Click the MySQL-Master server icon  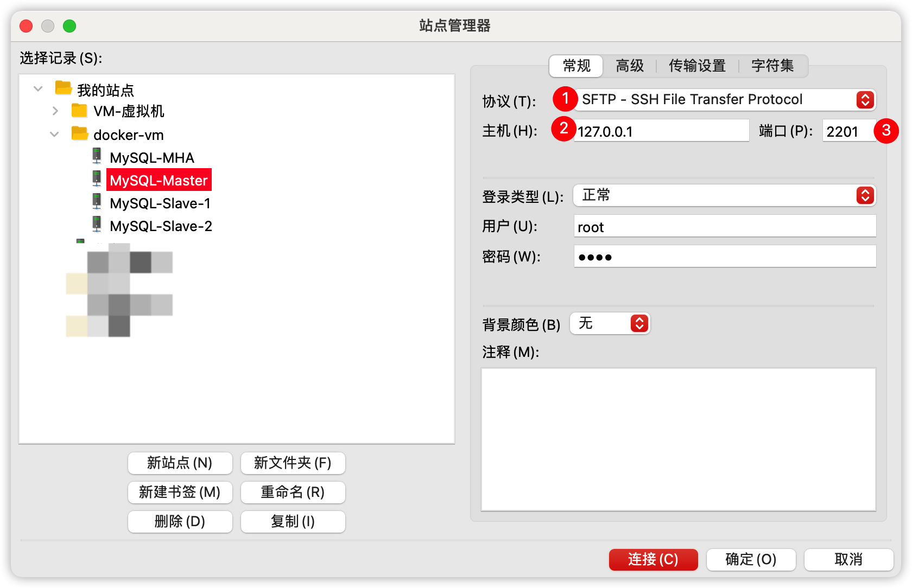97,179
